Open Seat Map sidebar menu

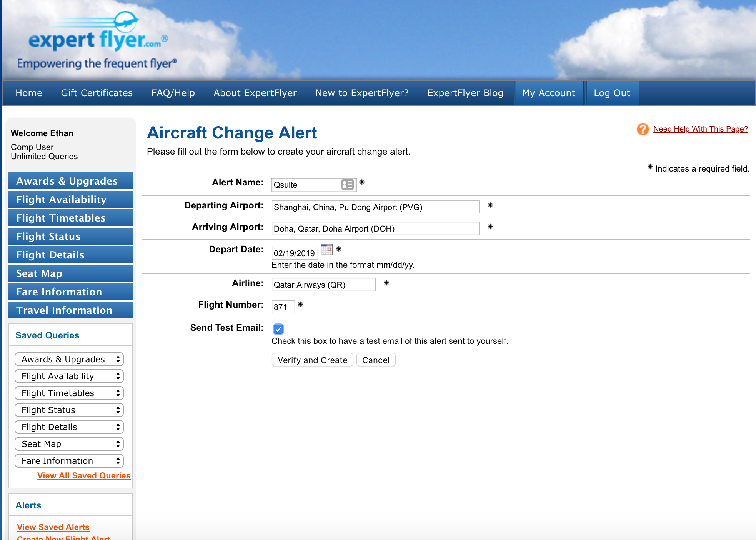click(71, 273)
